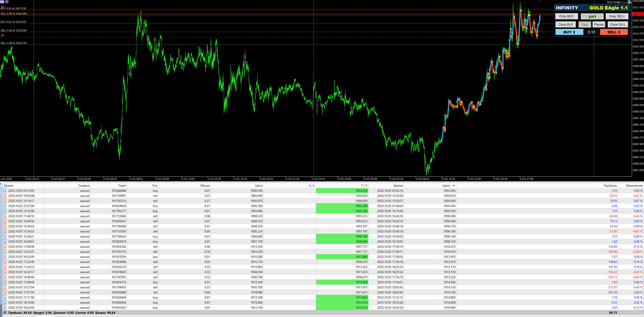Click the sell order icon for ticket 191792513

[x=5, y=200]
